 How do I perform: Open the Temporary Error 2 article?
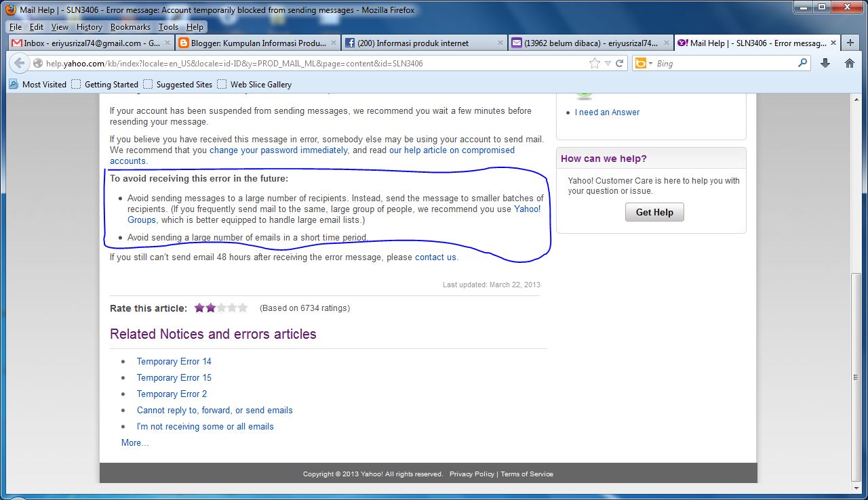172,394
